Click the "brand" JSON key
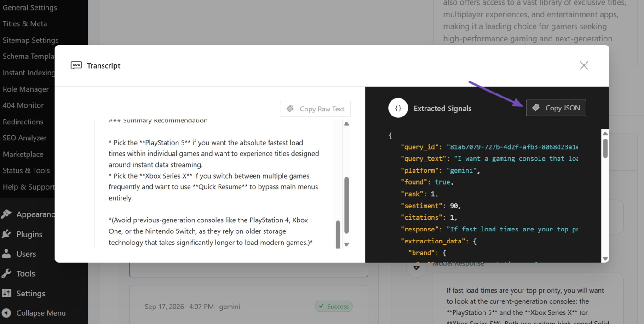 (x=421, y=253)
